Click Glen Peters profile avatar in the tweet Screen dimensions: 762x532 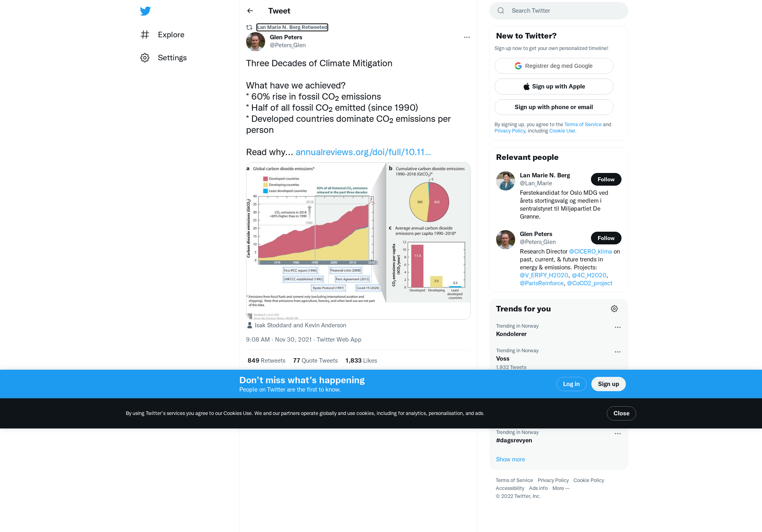[x=256, y=42]
